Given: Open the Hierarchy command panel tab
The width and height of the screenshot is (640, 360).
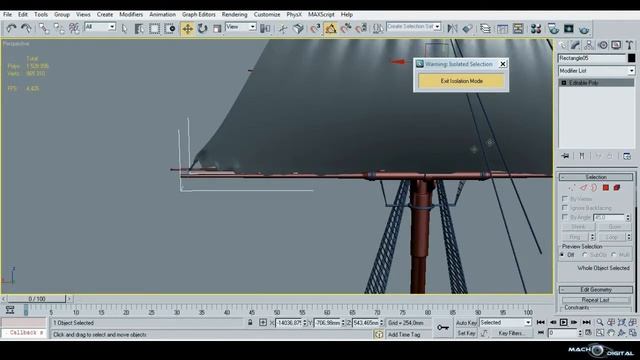Looking at the screenshot, I should point(589,45).
